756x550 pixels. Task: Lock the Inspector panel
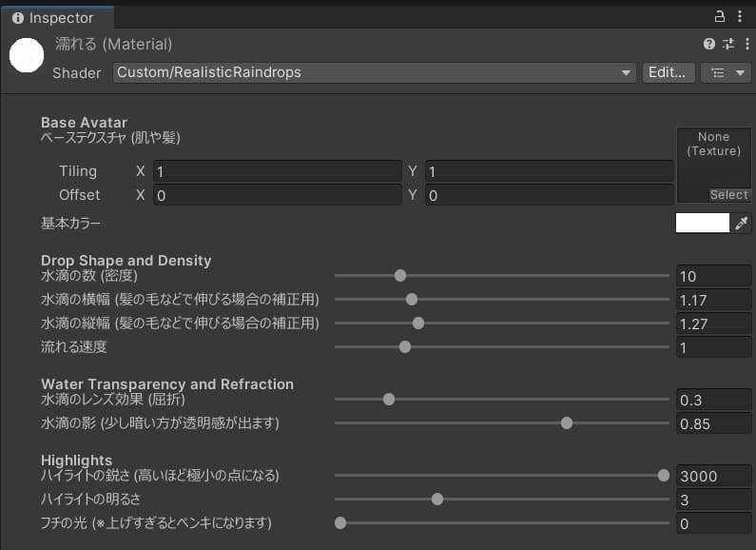[x=719, y=17]
